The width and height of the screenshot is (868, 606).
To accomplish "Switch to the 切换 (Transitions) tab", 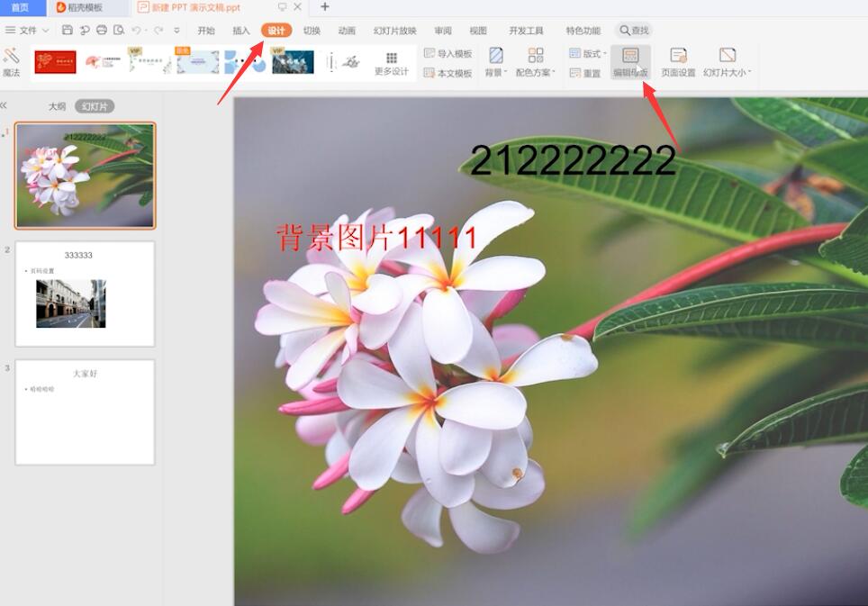I will (312, 31).
